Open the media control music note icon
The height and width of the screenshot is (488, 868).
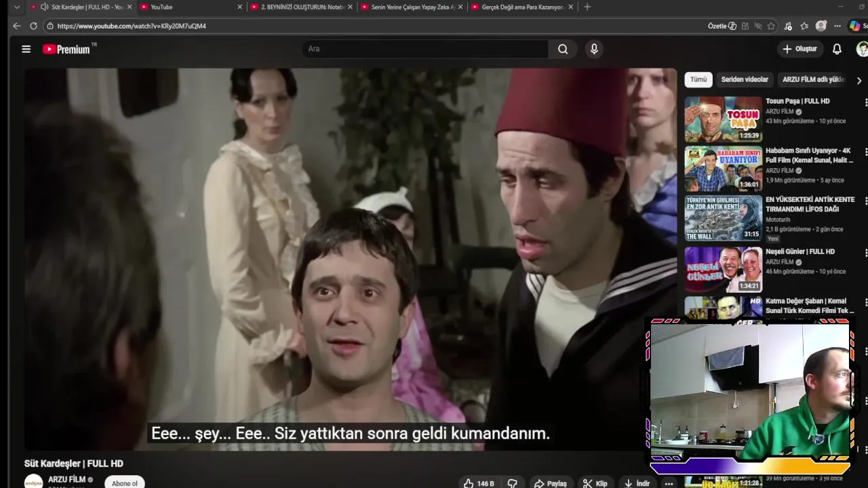coord(788,26)
